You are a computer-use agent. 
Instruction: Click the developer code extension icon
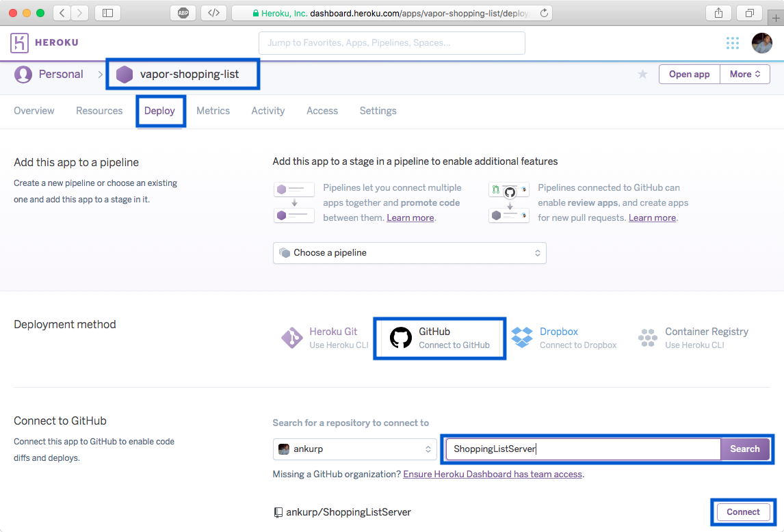pos(213,13)
